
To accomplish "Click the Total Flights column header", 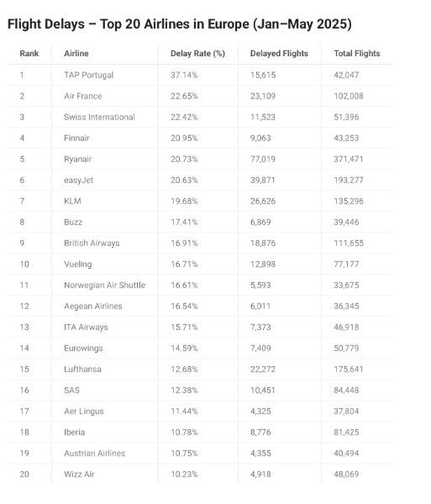I will (x=357, y=54).
